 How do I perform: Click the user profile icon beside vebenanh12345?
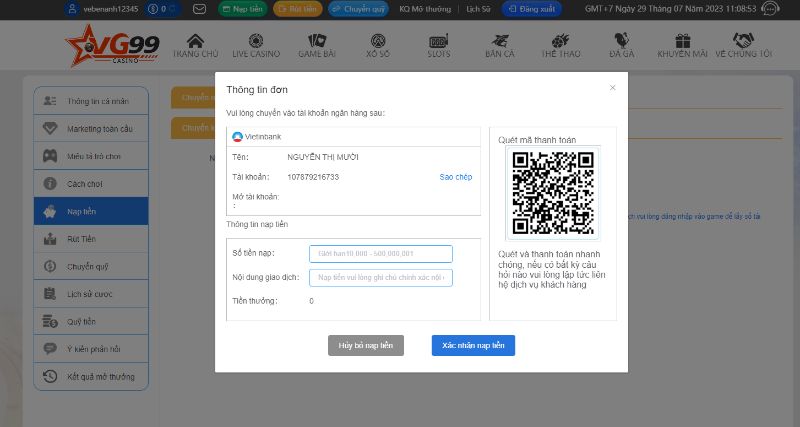(x=72, y=9)
